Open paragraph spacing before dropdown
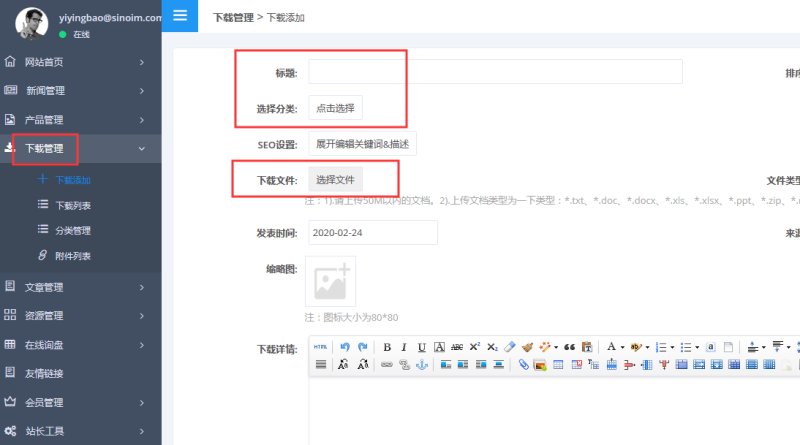 (764, 348)
